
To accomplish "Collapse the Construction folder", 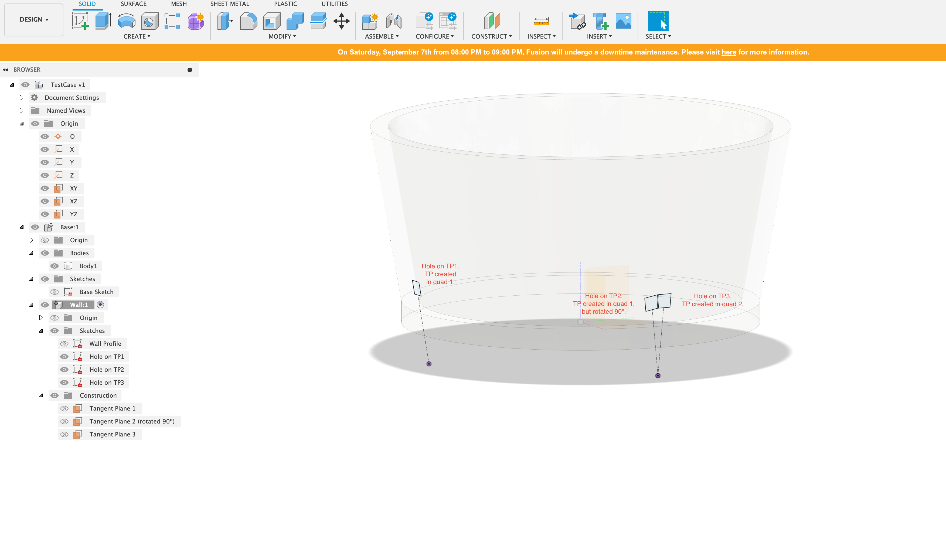I will click(41, 395).
